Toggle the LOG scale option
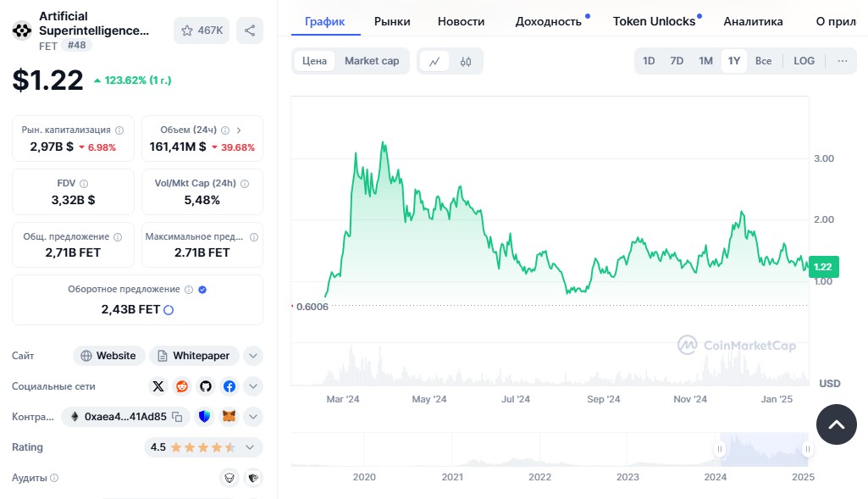Screen dimensions: 868x499 coord(804,61)
